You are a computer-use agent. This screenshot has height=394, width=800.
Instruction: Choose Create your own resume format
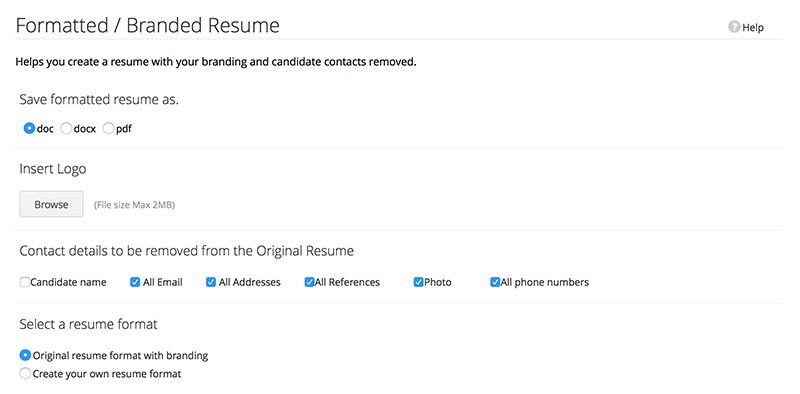25,374
